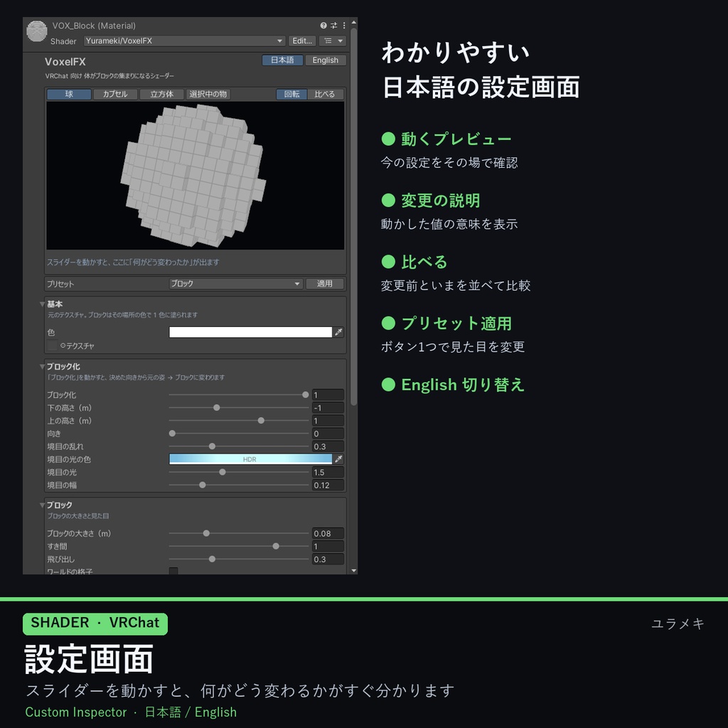728x728 pixels.
Task: Select the 球 preview shape tab
Action: click(x=69, y=95)
